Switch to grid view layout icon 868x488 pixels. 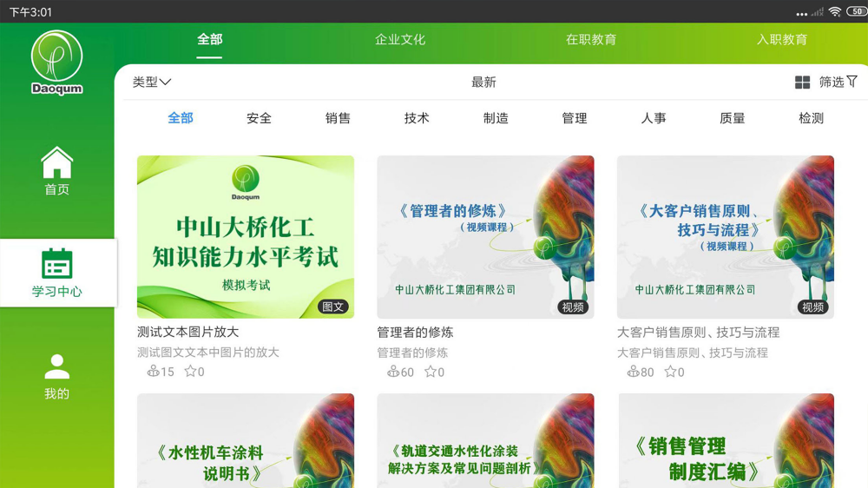tap(802, 82)
